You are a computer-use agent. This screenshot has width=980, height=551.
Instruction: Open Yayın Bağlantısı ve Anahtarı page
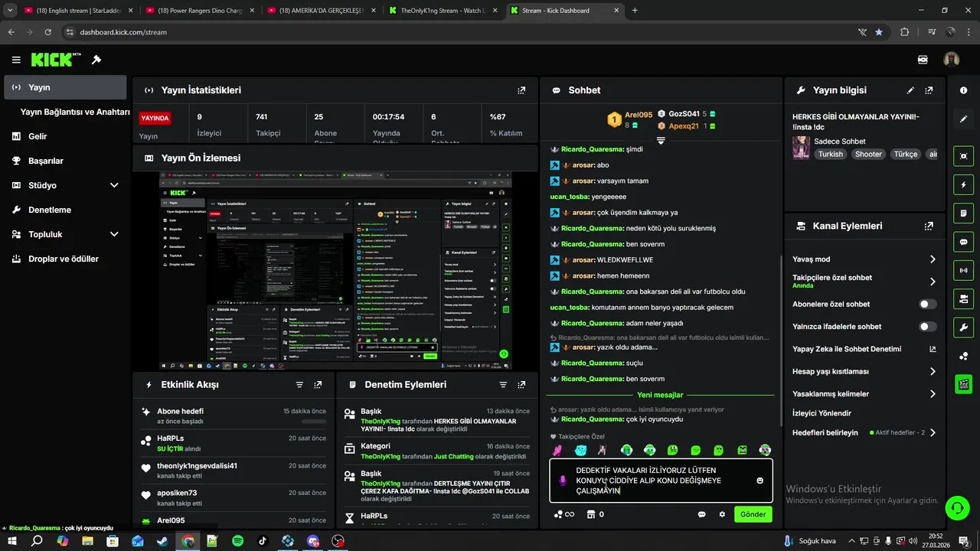tap(75, 112)
